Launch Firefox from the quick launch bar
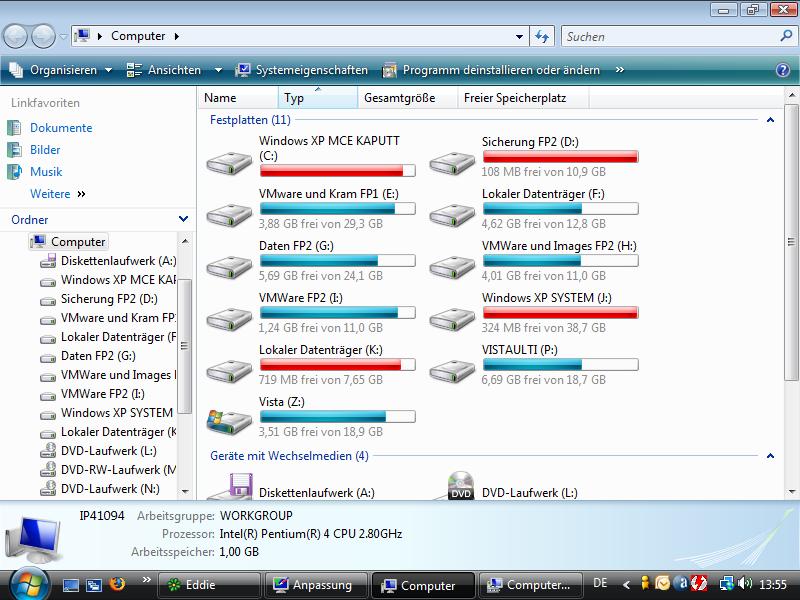 [x=117, y=585]
